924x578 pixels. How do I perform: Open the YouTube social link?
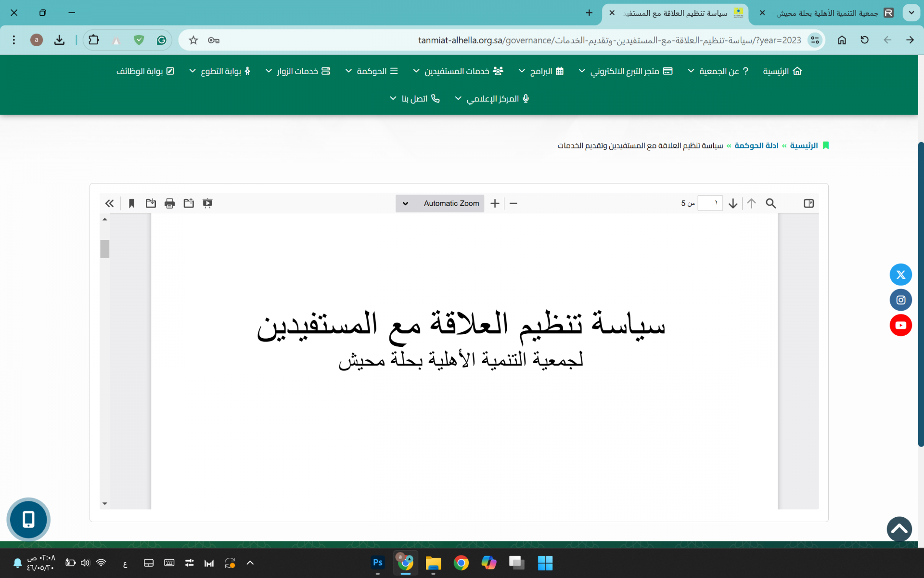click(900, 325)
